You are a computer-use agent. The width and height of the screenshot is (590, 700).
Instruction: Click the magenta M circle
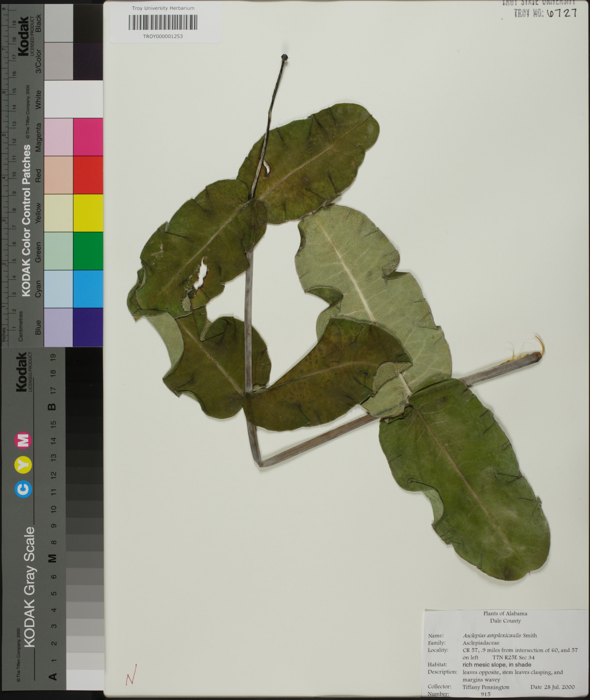(23, 440)
